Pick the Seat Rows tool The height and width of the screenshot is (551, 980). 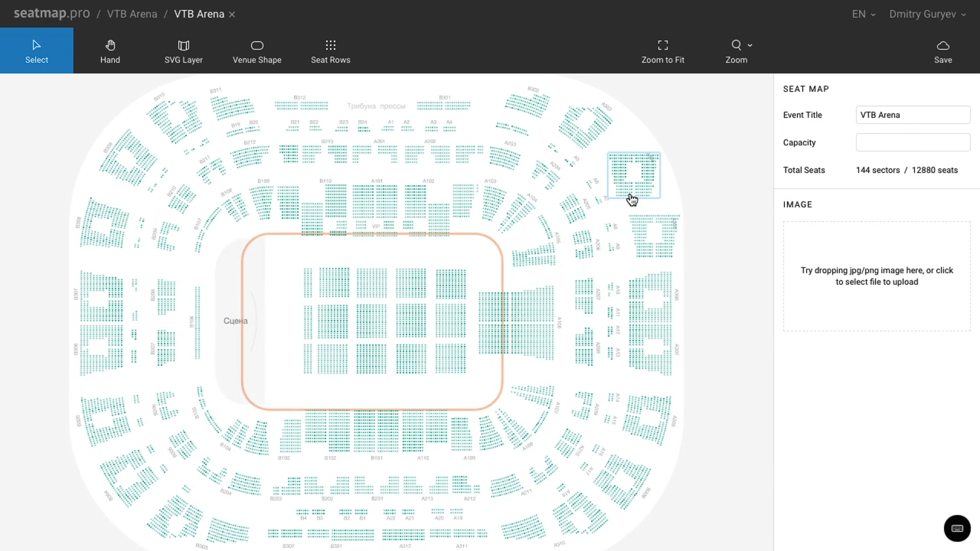(330, 51)
